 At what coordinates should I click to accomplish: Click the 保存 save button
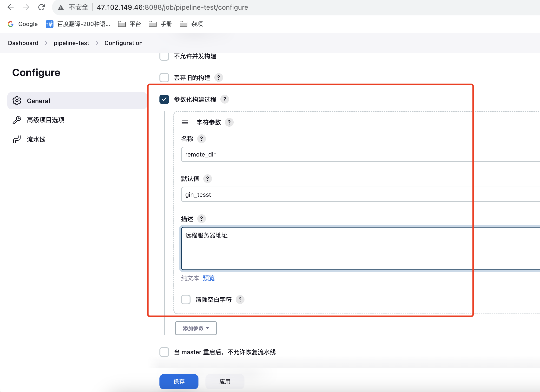(x=179, y=382)
